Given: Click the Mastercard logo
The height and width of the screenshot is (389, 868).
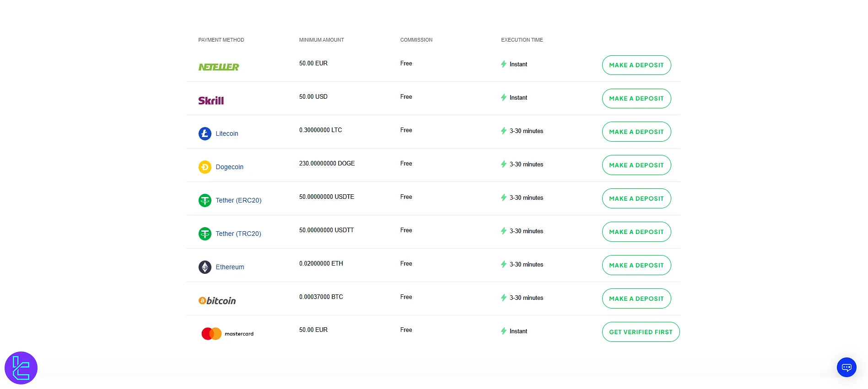Looking at the screenshot, I should tap(227, 334).
